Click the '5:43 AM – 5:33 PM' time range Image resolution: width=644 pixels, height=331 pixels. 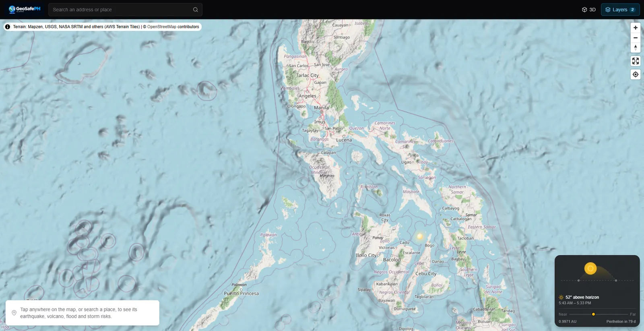tap(575, 303)
